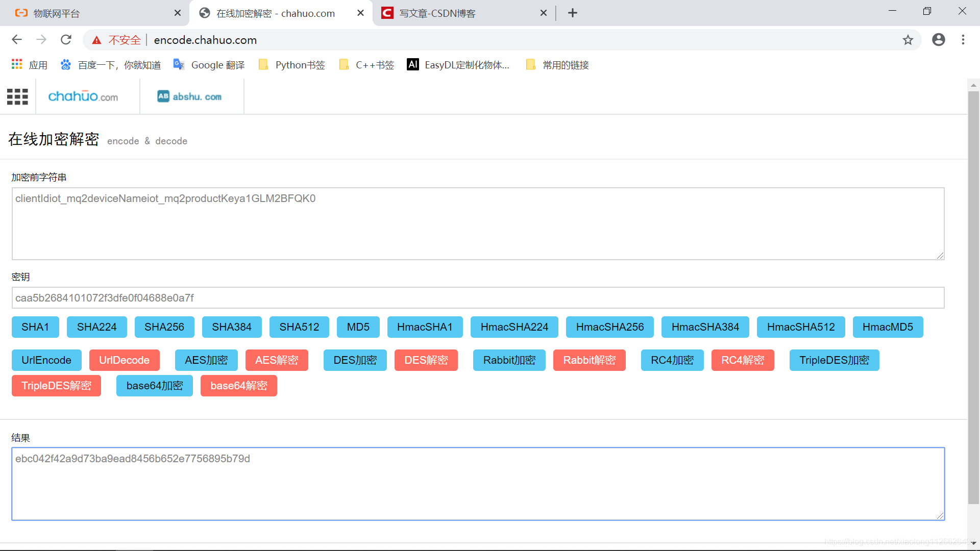The width and height of the screenshot is (980, 551).
Task: Expand the C++书签 bookmark folder
Action: click(367, 65)
